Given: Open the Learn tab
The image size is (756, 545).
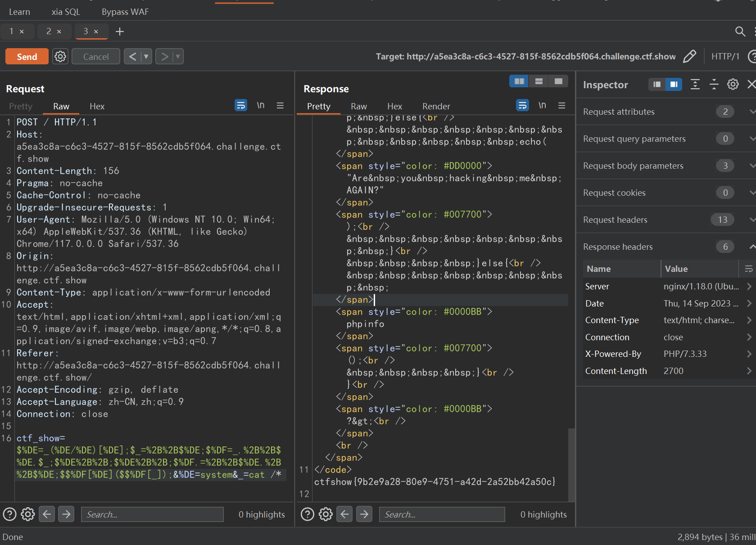Looking at the screenshot, I should click(x=19, y=12).
